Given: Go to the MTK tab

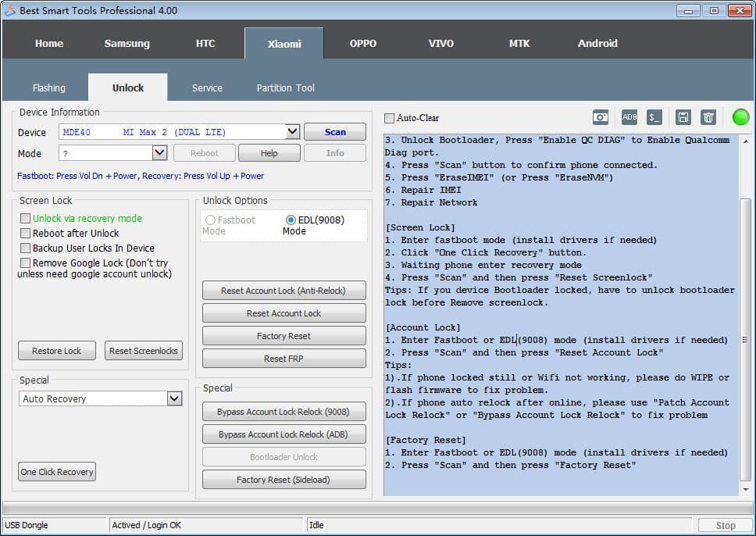Looking at the screenshot, I should coord(519,44).
